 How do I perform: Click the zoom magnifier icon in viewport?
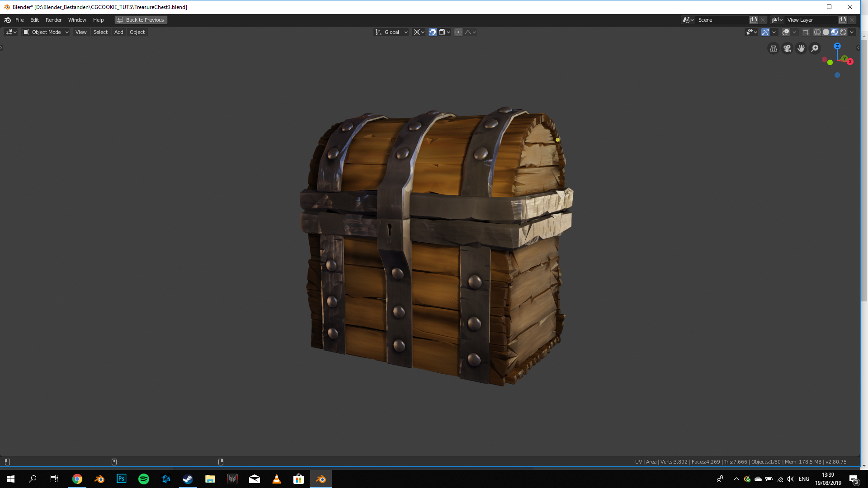tap(815, 48)
